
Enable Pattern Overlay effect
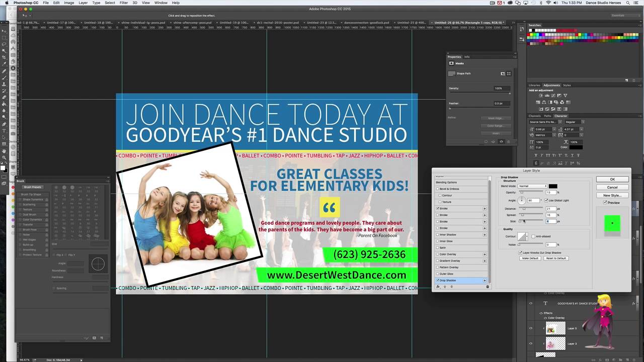click(x=437, y=267)
